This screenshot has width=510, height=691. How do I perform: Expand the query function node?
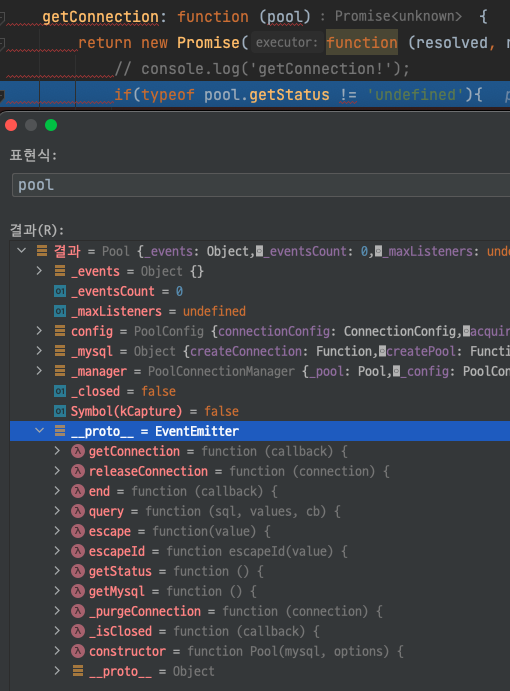coord(57,511)
